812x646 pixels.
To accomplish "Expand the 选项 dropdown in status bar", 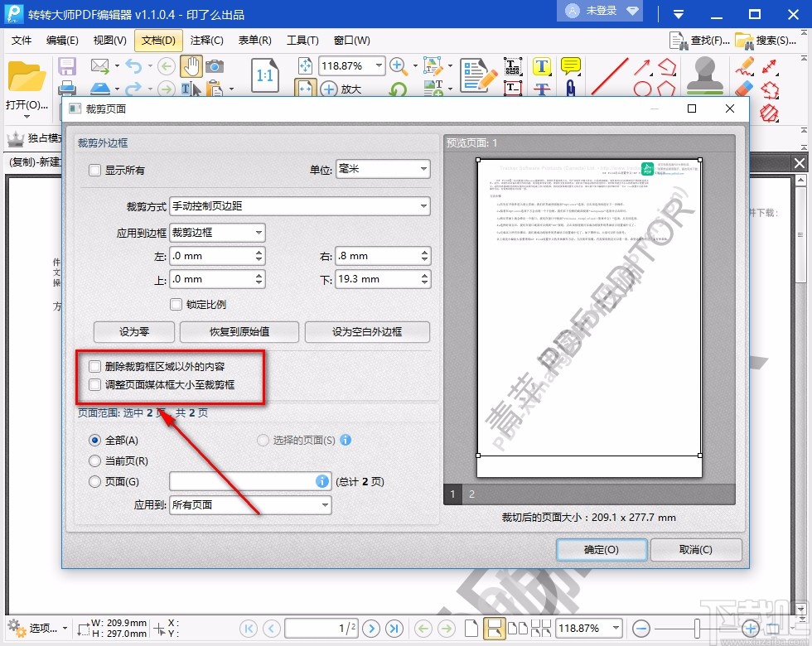I will (65, 628).
